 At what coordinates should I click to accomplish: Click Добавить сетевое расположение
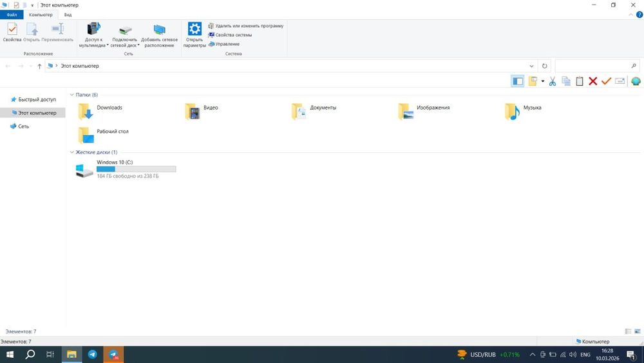[159, 35]
